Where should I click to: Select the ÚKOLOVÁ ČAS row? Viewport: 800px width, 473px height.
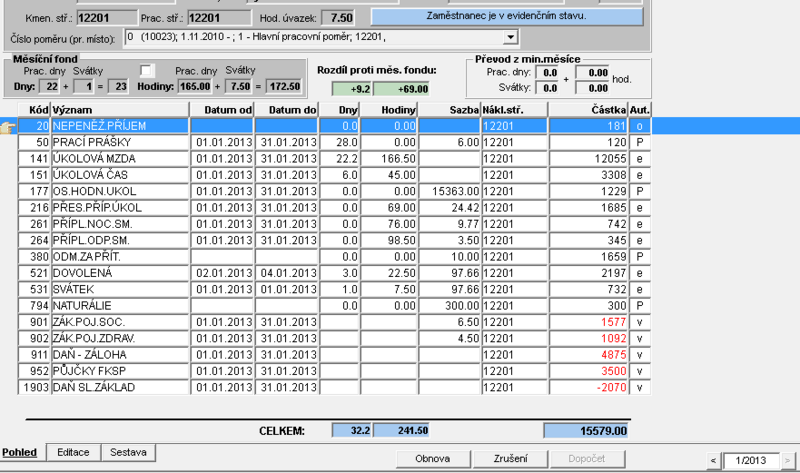point(334,175)
